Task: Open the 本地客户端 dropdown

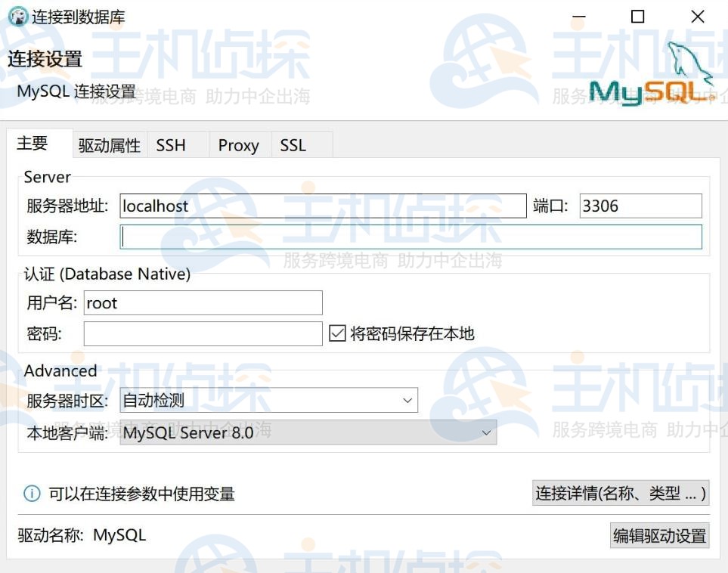Action: click(302, 432)
